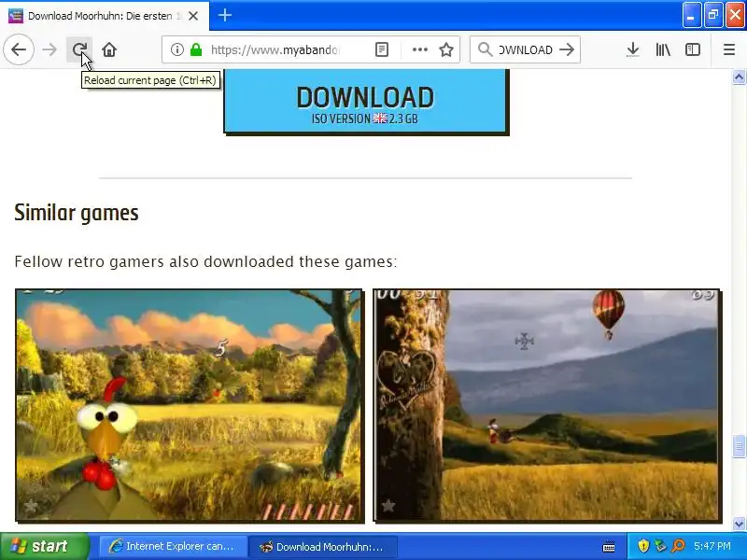Select Download Moorhuhn taskbar button
The image size is (747, 560).
[x=323, y=546]
